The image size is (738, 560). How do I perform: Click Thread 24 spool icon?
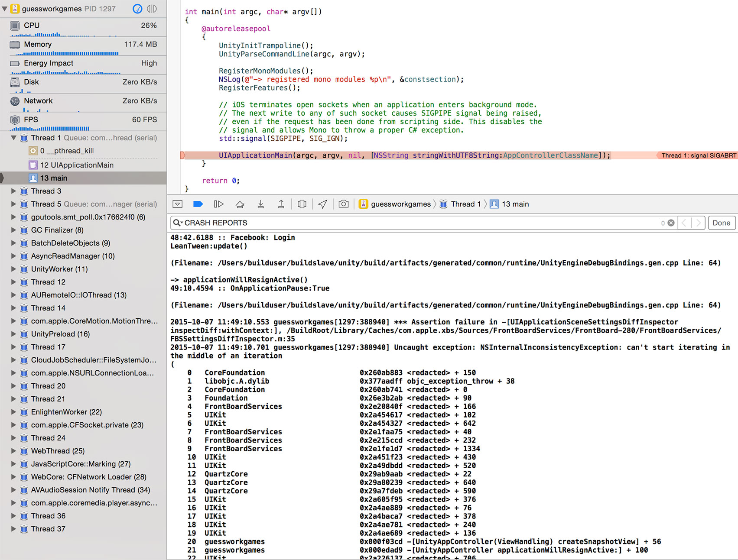click(24, 438)
